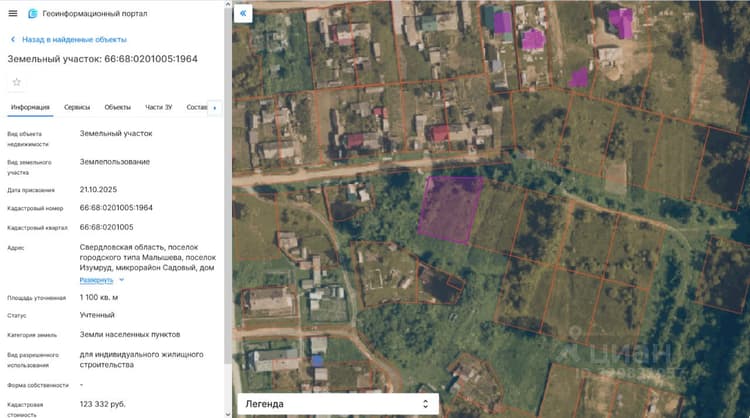Click для индивидуального жилищного строительства text
Screen dimensions: 750x418
pos(142,360)
